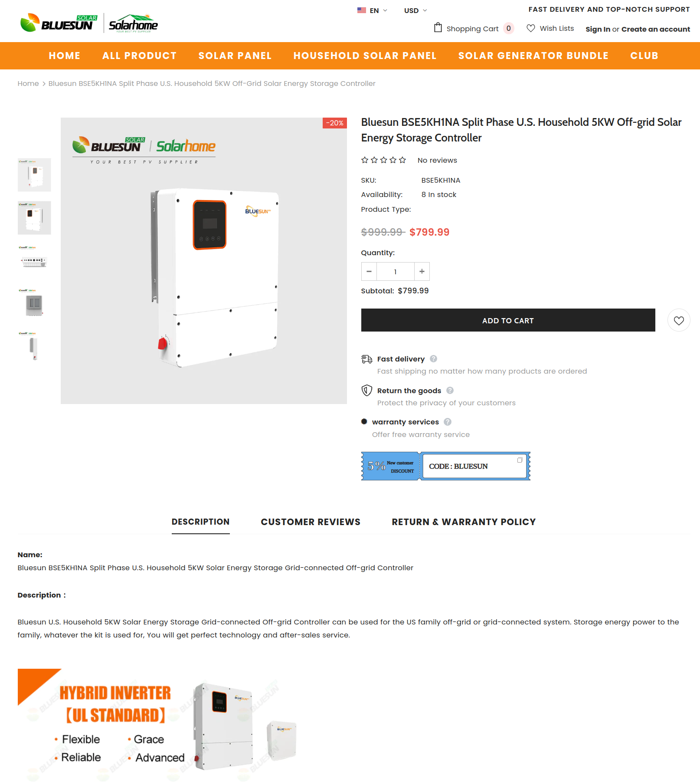This screenshot has width=700, height=782.
Task: Expand the USD currency dropdown
Action: [x=415, y=10]
